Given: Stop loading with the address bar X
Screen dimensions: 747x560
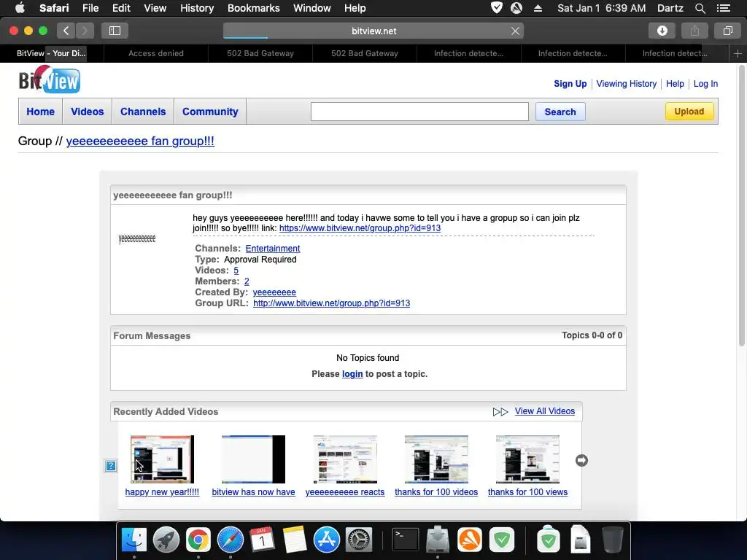Looking at the screenshot, I should [515, 31].
